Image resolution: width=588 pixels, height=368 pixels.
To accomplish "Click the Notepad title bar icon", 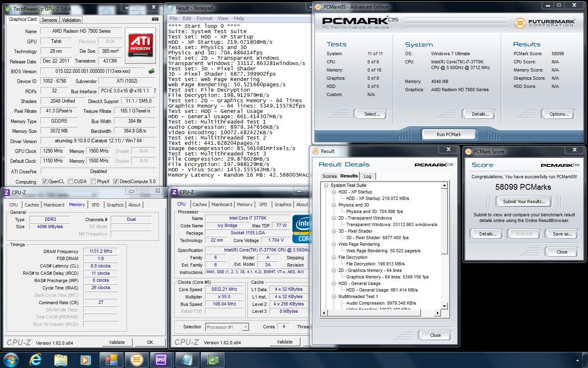I will click(171, 8).
